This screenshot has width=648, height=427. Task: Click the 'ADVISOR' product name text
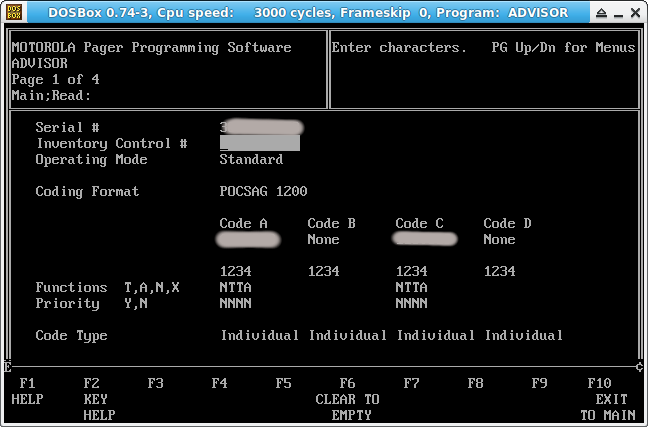(40, 63)
